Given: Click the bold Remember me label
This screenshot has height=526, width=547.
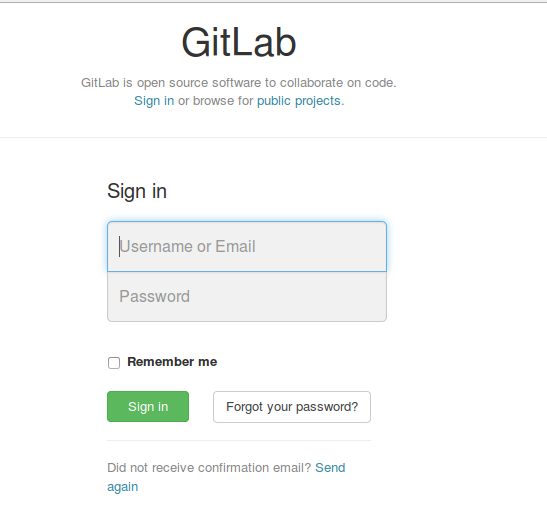Looking at the screenshot, I should [x=172, y=362].
